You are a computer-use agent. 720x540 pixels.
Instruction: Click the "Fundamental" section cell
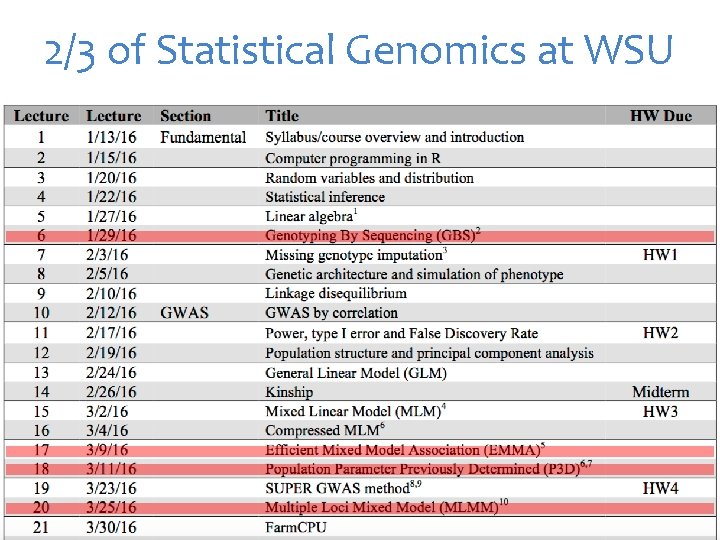tap(203, 137)
